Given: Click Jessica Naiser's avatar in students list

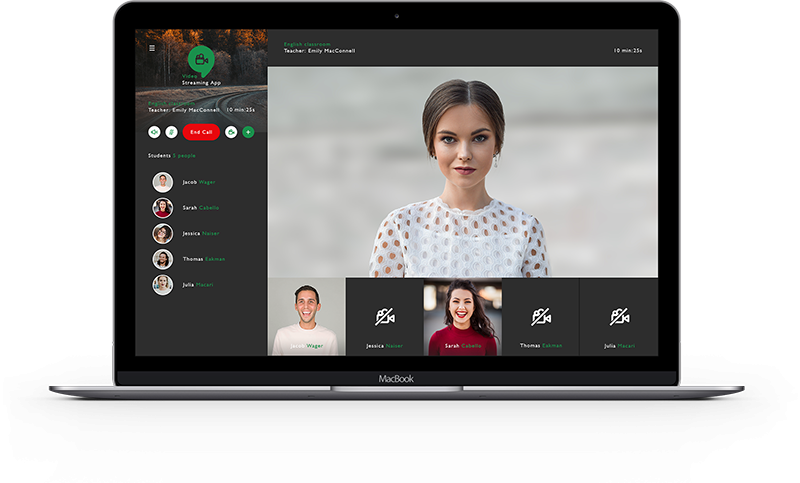Looking at the screenshot, I should coord(162,233).
